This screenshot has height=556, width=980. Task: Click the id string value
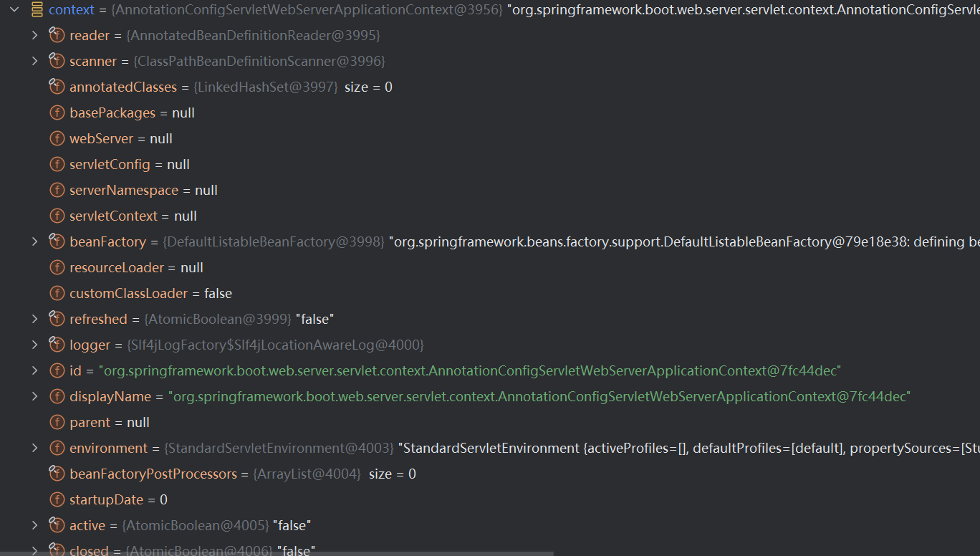click(x=469, y=370)
